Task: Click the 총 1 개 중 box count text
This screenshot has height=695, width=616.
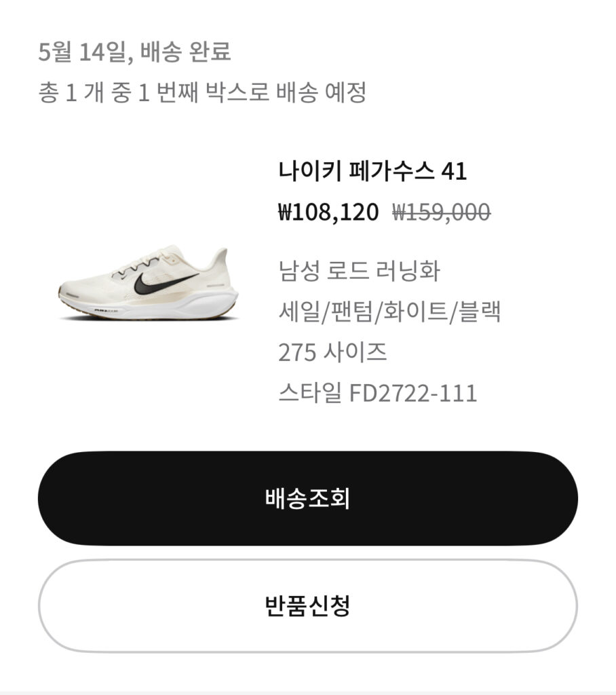Action: pyautogui.click(x=84, y=92)
